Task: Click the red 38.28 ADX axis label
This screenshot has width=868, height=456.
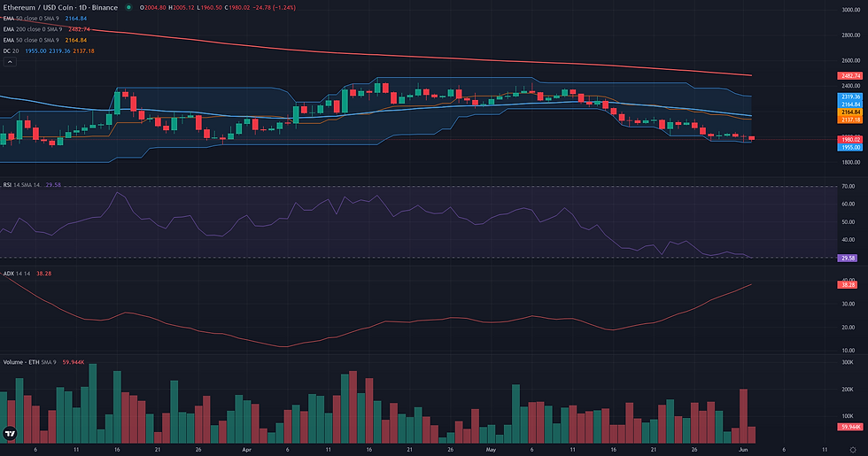Action: pyautogui.click(x=849, y=284)
